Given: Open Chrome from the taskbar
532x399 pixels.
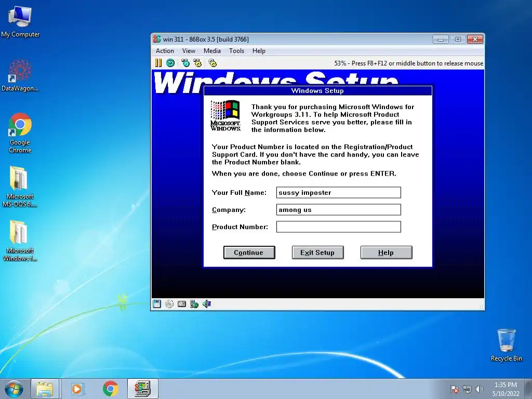Looking at the screenshot, I should click(x=110, y=389).
